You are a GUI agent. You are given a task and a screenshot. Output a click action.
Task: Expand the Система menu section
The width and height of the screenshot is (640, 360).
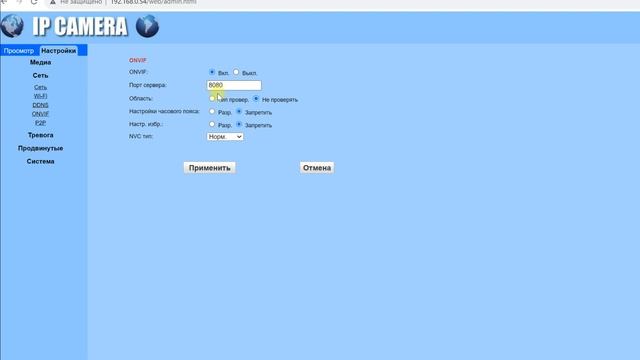coord(40,161)
